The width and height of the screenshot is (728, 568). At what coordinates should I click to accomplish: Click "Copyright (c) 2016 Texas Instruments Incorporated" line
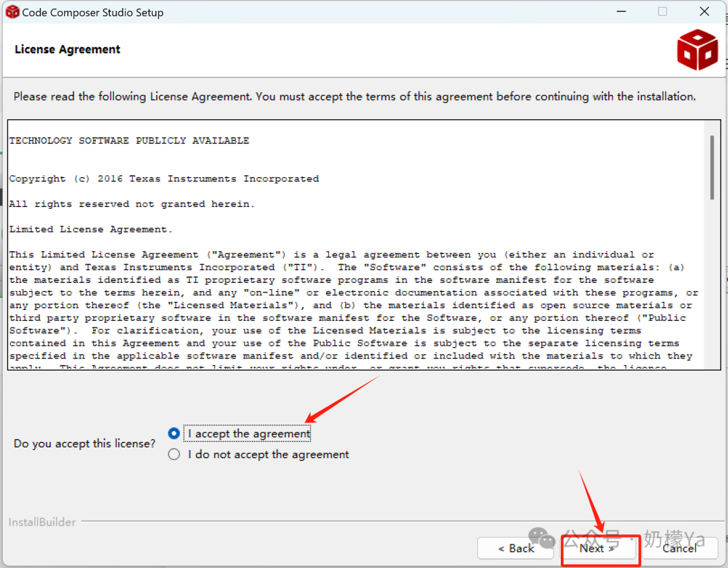pos(164,179)
